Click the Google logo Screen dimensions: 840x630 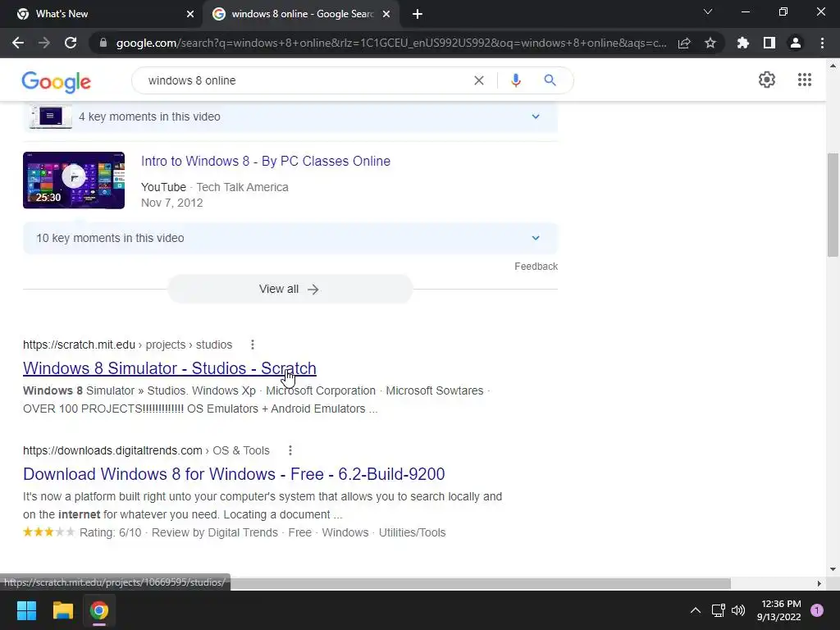[57, 81]
